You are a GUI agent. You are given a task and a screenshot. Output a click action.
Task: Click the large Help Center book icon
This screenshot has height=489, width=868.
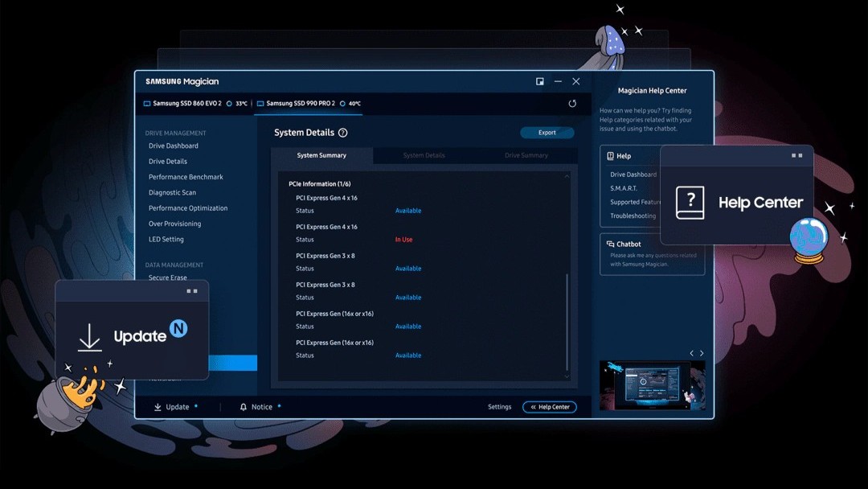point(690,203)
